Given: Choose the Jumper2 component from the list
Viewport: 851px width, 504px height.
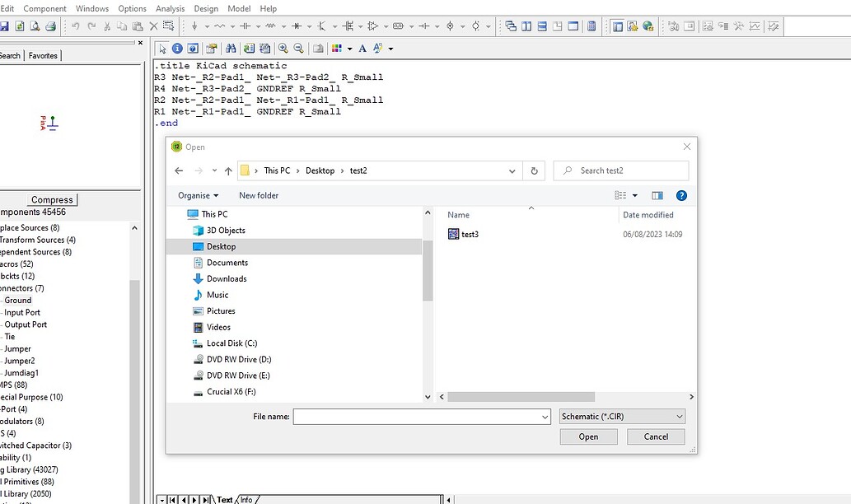Looking at the screenshot, I should (x=19, y=361).
